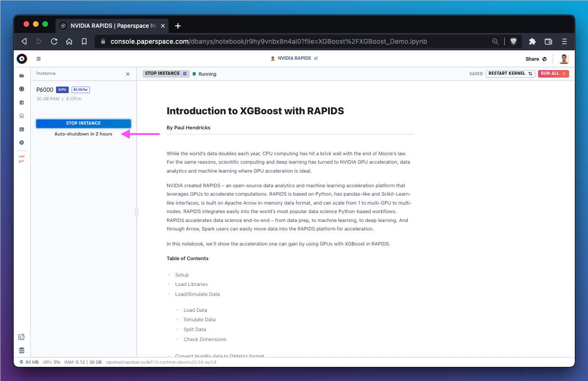This screenshot has width=588, height=381.
Task: Open the Jupyter logo sidebar icon
Action: coord(22,159)
